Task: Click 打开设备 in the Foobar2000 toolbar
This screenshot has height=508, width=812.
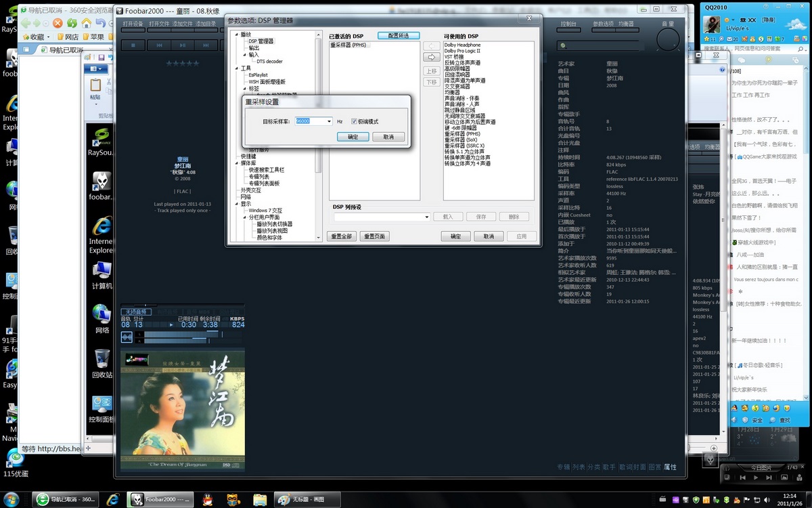Action: 133,24
